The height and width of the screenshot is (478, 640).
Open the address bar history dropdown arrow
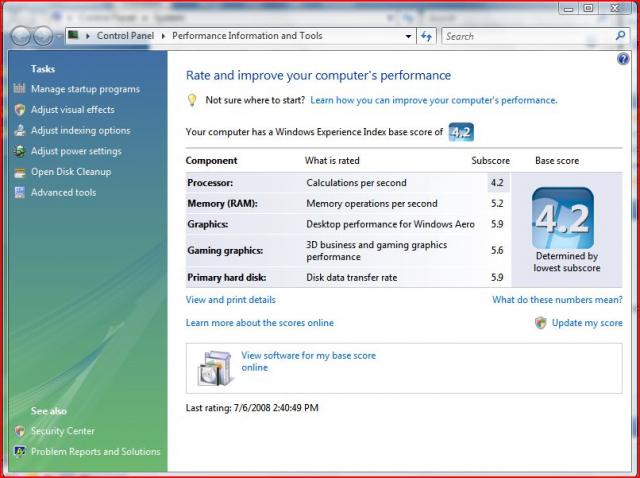coord(408,36)
